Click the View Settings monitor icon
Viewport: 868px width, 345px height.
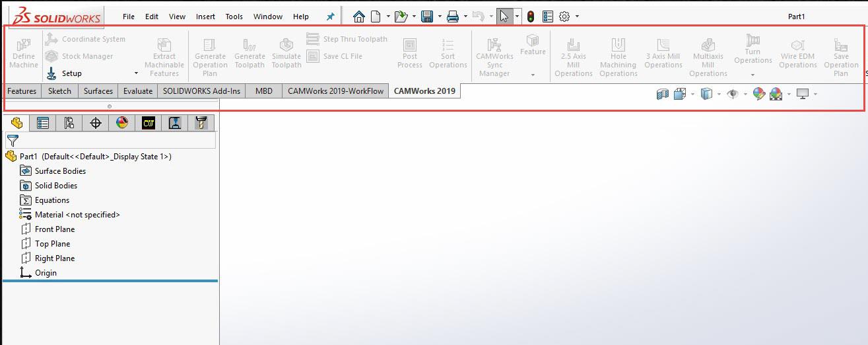click(803, 95)
